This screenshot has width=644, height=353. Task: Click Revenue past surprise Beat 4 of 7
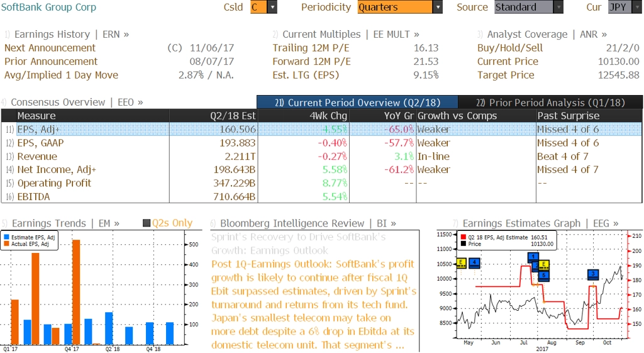(563, 157)
